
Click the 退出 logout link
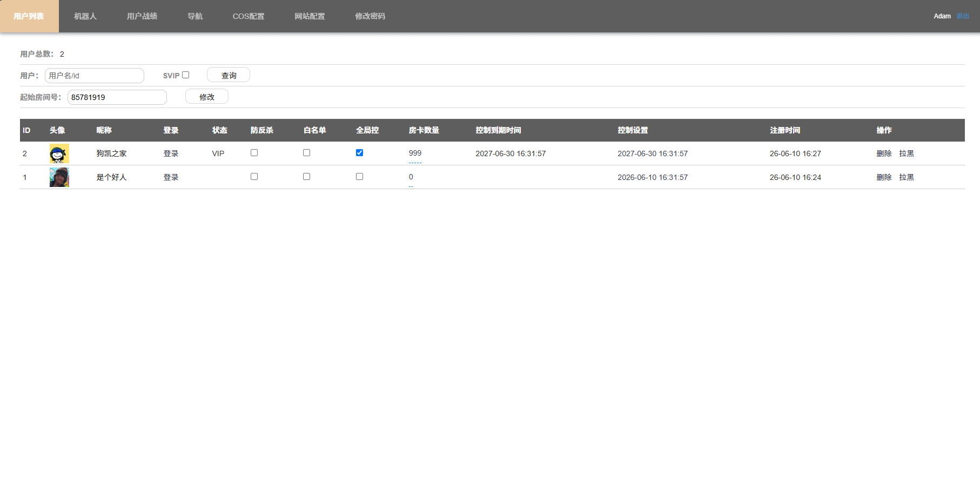point(963,16)
